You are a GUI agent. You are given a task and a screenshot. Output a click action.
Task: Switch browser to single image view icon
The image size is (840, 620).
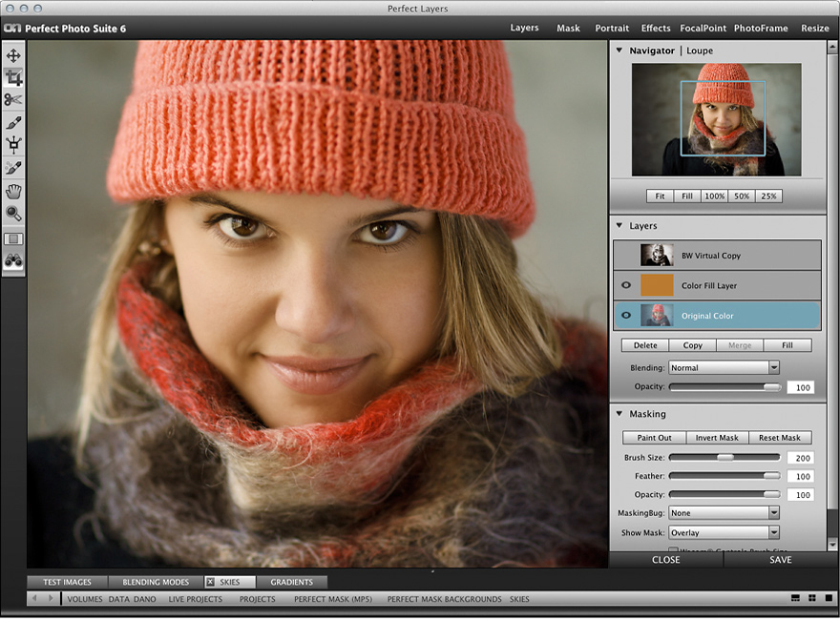coord(829,599)
